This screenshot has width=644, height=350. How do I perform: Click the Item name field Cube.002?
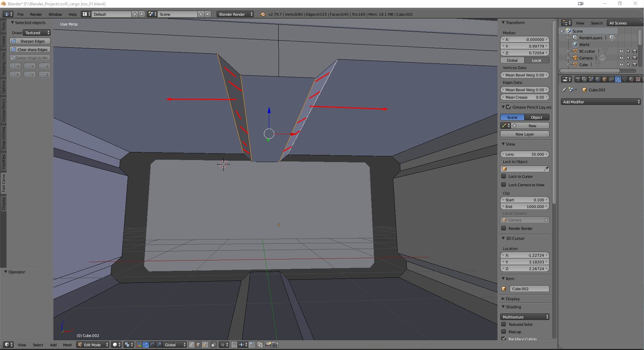529,289
